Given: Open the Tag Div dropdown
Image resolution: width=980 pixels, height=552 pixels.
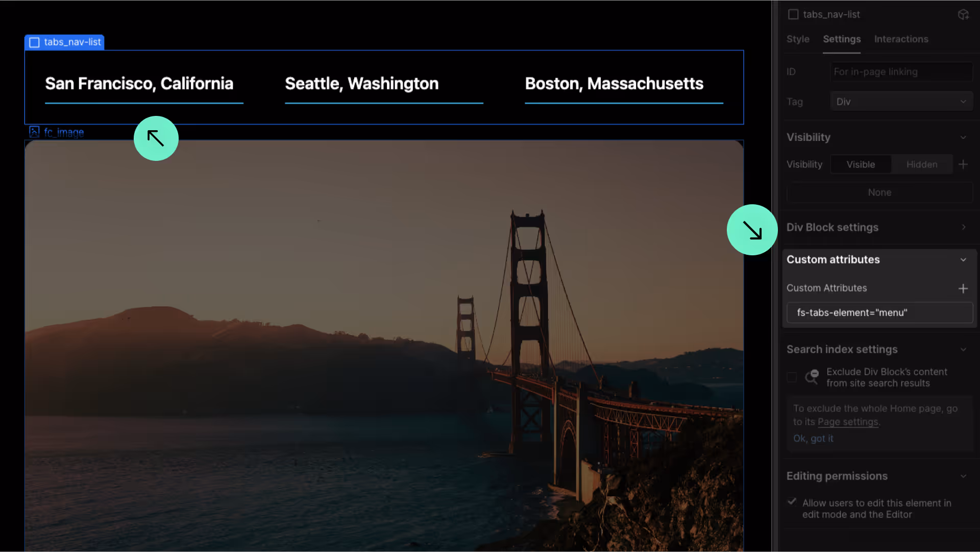Looking at the screenshot, I should click(x=901, y=102).
